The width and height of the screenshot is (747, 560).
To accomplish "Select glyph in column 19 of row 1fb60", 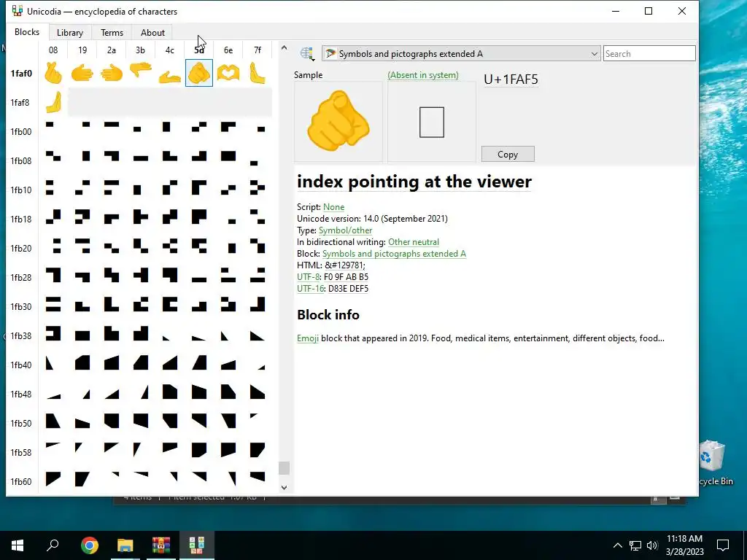I will [x=82, y=481].
